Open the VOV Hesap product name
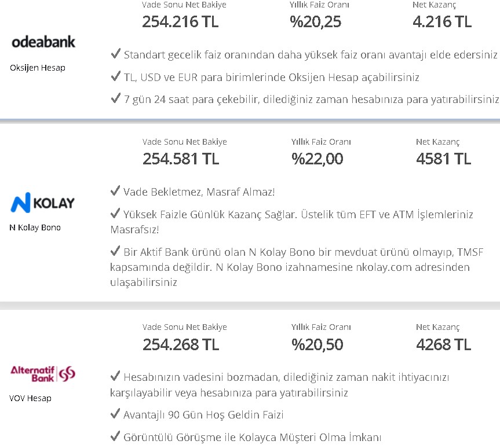The image size is (500, 448). click(x=30, y=398)
